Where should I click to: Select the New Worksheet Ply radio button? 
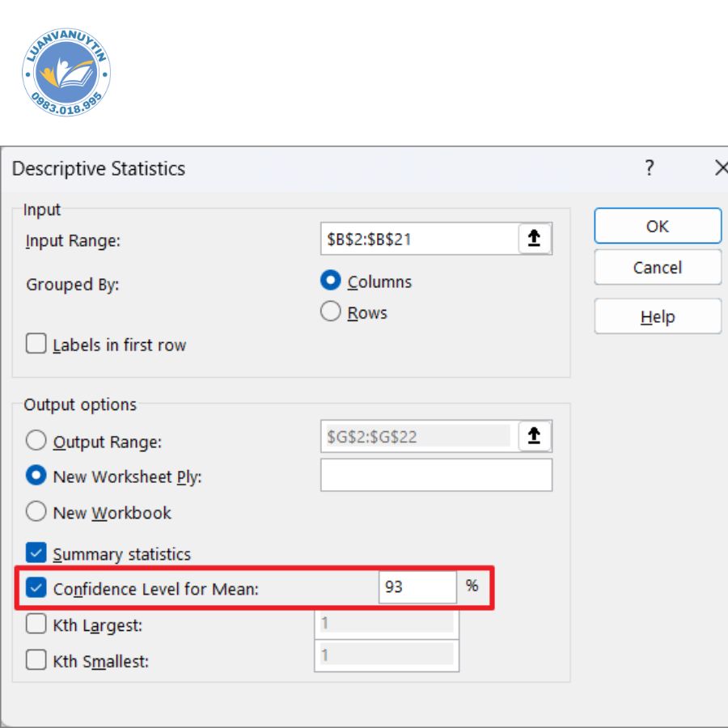(36, 476)
